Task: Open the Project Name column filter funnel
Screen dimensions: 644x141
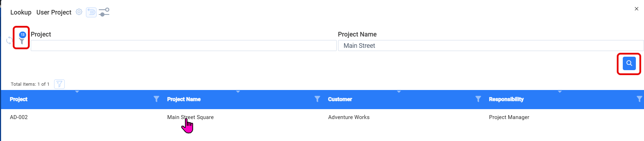Action: click(x=317, y=99)
